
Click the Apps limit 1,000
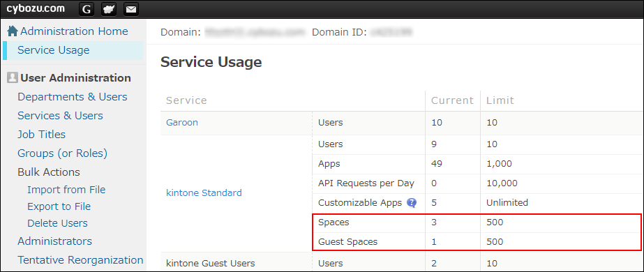click(x=499, y=164)
